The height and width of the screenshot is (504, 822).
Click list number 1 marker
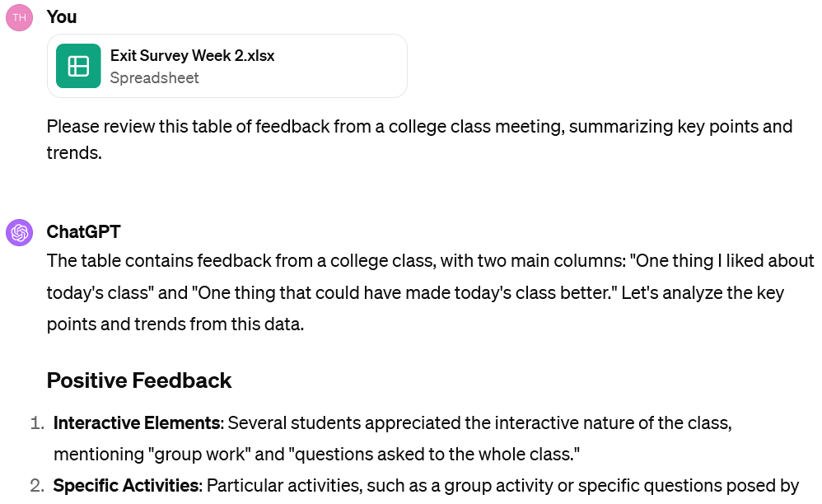click(x=36, y=423)
